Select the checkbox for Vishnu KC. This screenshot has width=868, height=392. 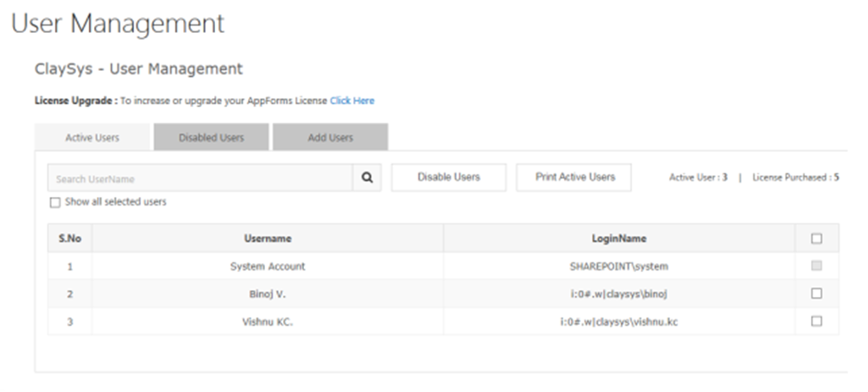816,321
